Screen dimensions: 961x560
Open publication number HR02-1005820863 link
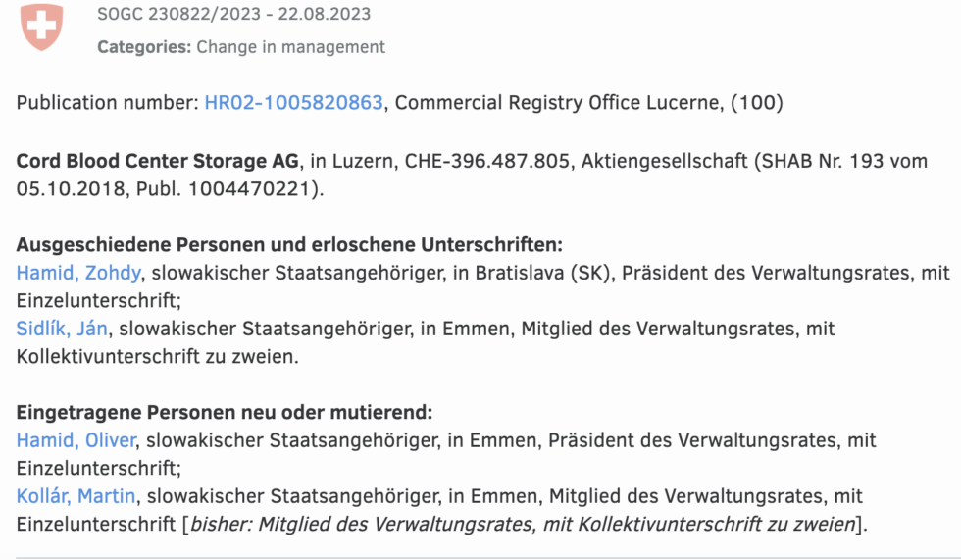click(293, 102)
